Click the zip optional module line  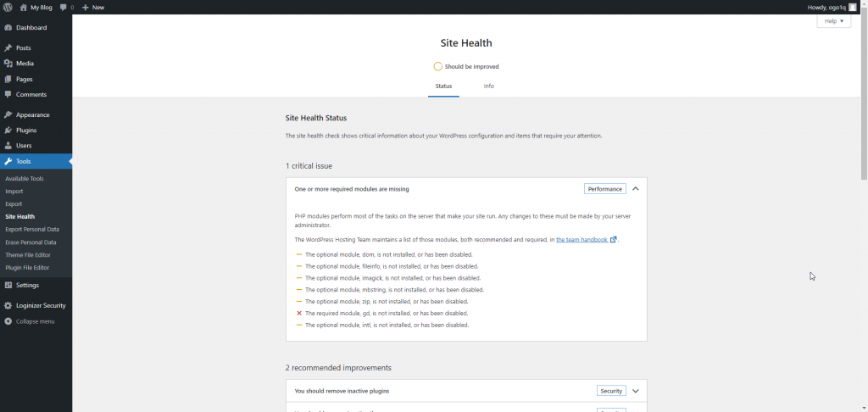coord(387,302)
